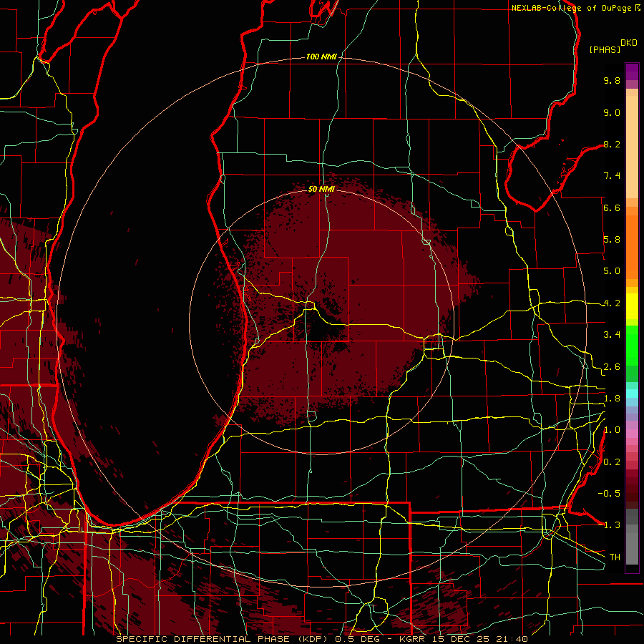Click the TH threshold label on legend

[615, 557]
